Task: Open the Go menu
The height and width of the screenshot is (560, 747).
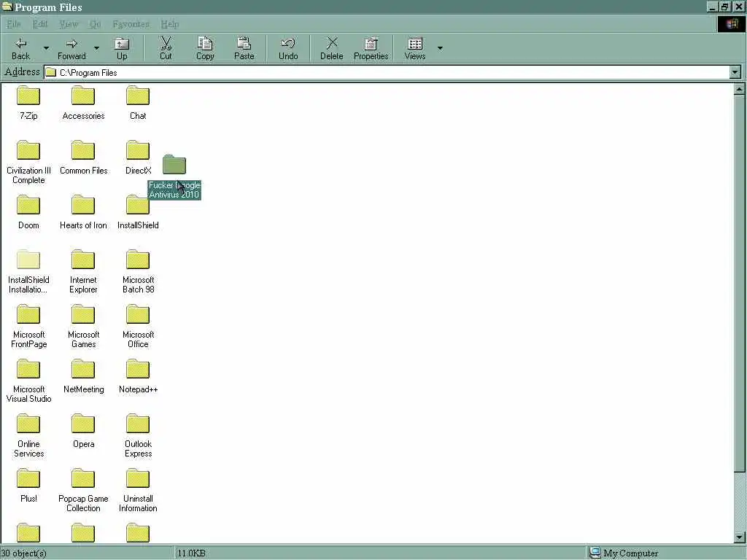Action: point(96,24)
